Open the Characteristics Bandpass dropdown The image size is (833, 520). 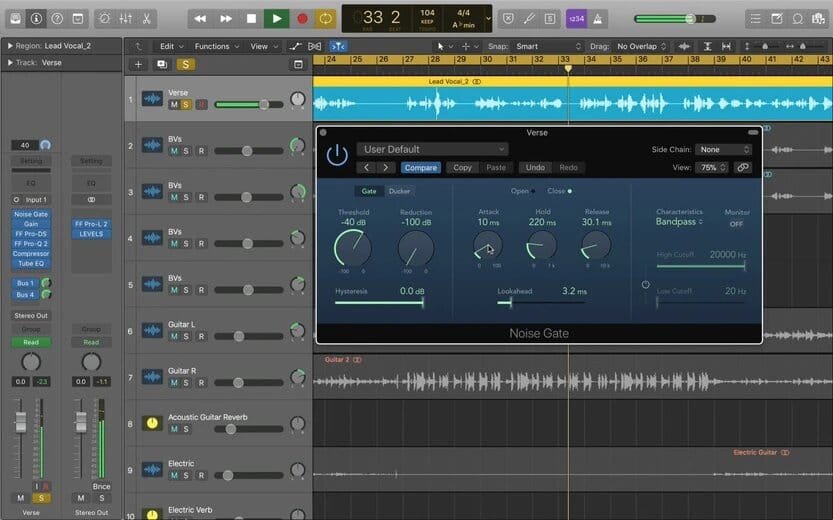pyautogui.click(x=679, y=221)
